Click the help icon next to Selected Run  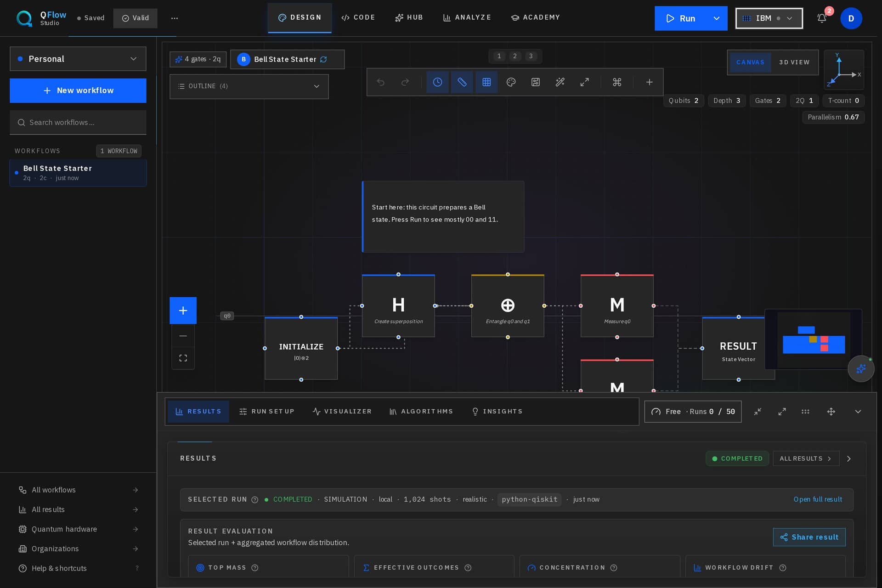click(x=254, y=500)
